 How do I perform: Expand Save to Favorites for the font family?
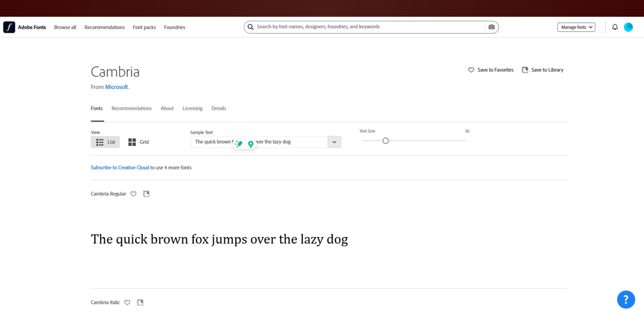tap(491, 70)
